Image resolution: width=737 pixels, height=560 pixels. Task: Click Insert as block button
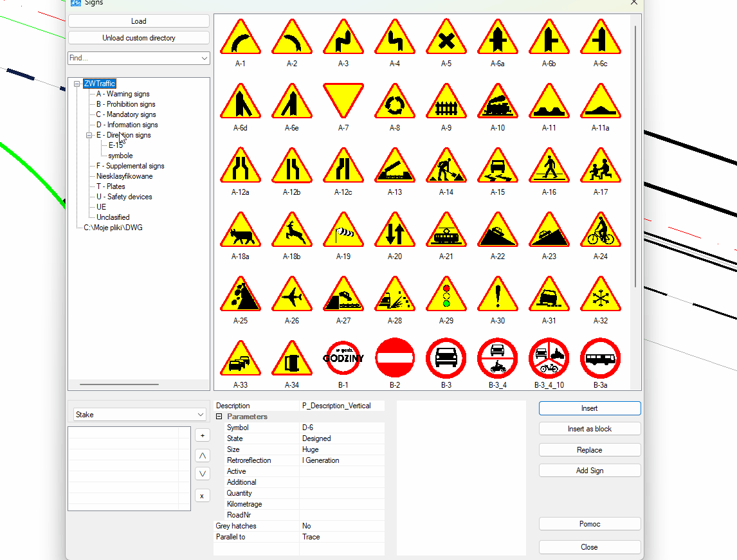tap(590, 429)
